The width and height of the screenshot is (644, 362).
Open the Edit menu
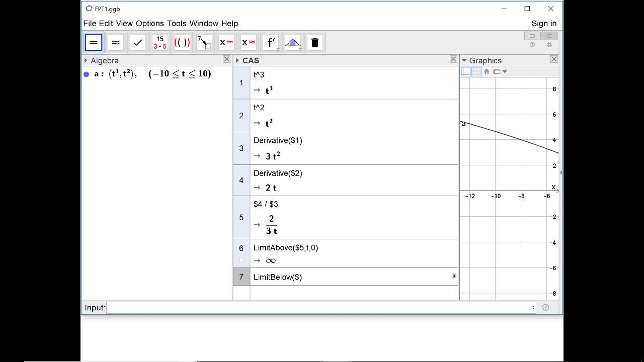106,24
